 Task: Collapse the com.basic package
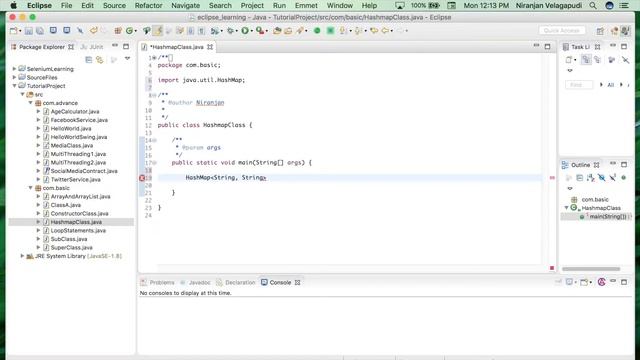(x=31, y=188)
